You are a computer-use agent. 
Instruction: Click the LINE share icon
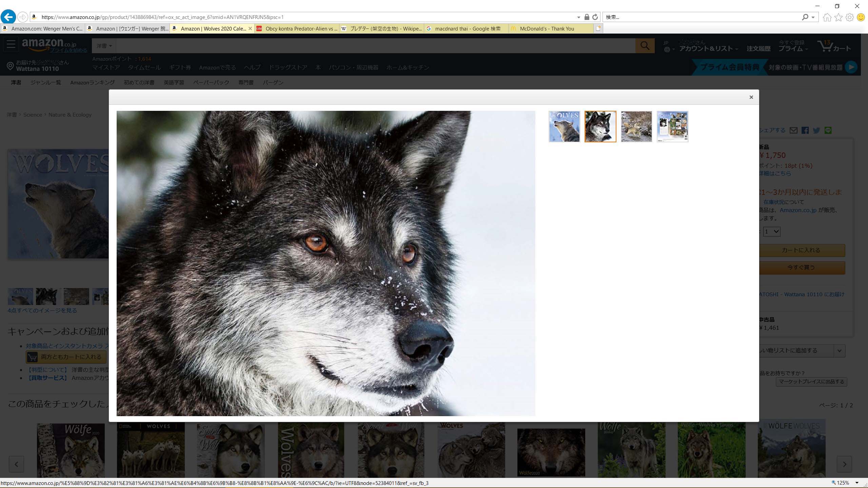828,130
